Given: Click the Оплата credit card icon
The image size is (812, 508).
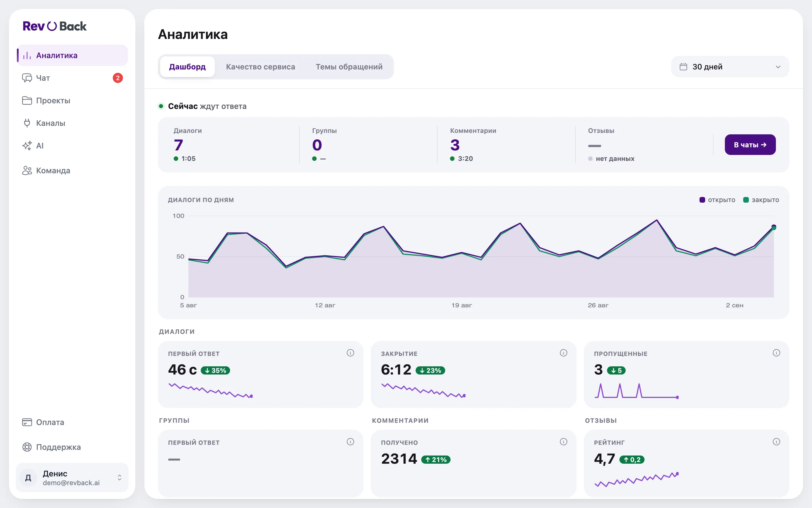Looking at the screenshot, I should coord(27,422).
